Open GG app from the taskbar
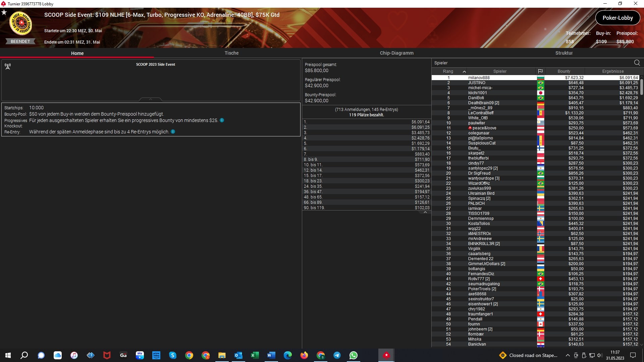This screenshot has height=362, width=644. pyautogui.click(x=123, y=355)
